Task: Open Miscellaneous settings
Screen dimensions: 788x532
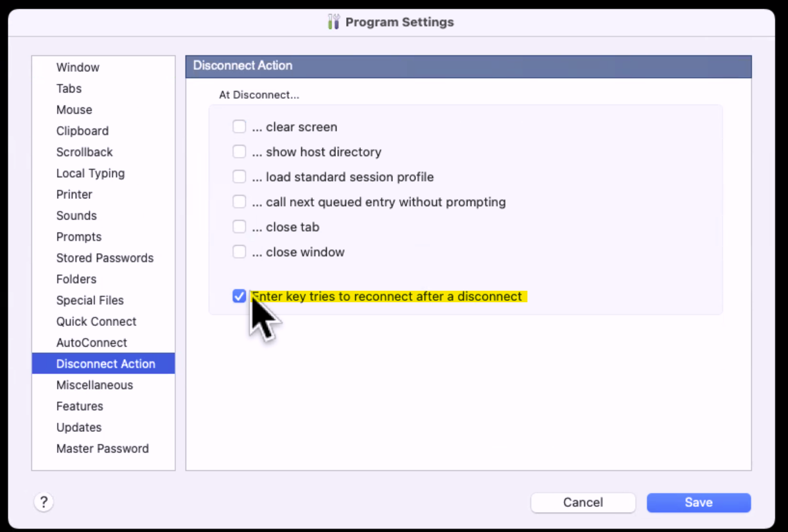Action: coord(103,385)
